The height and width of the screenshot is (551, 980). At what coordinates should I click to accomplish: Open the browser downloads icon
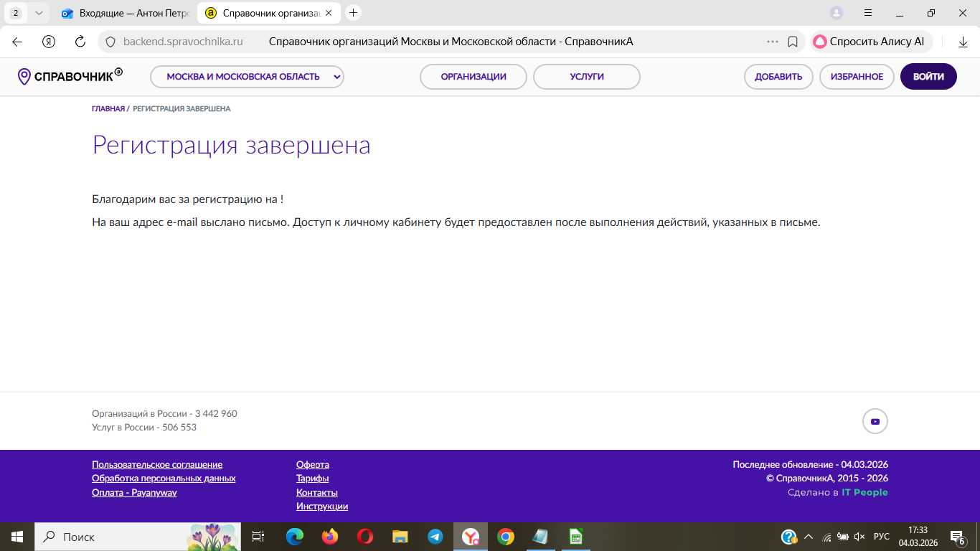(x=963, y=42)
